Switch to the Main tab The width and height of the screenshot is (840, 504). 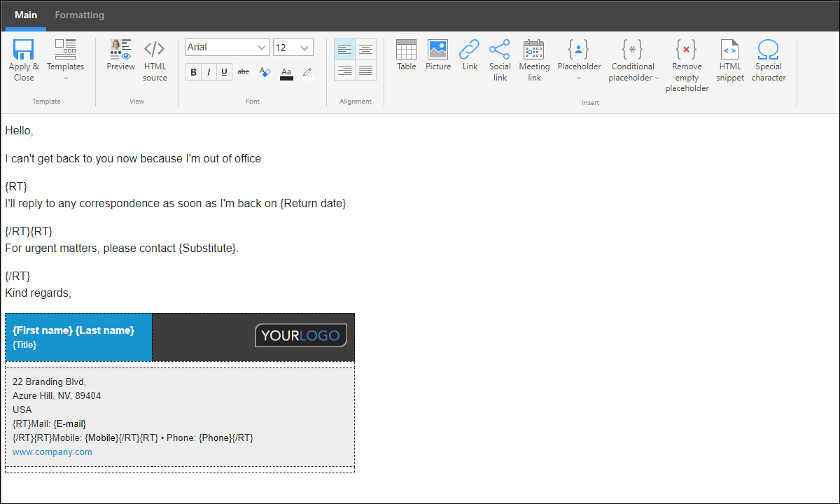click(26, 15)
